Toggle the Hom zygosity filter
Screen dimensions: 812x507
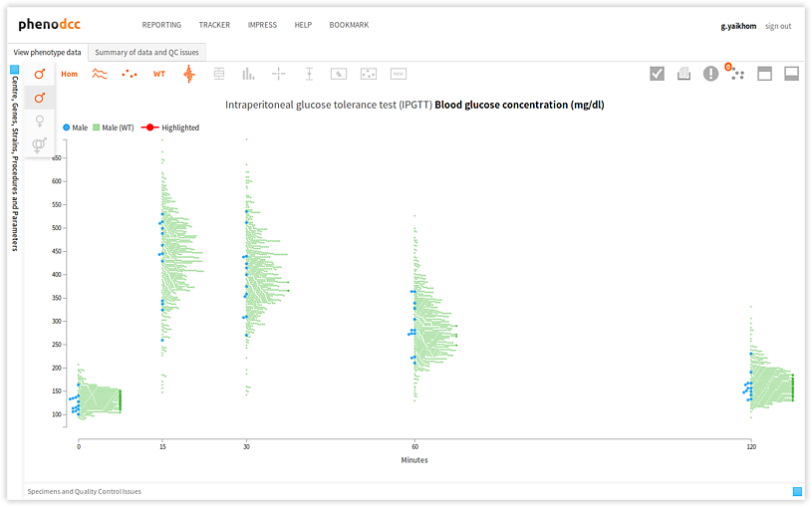click(69, 74)
